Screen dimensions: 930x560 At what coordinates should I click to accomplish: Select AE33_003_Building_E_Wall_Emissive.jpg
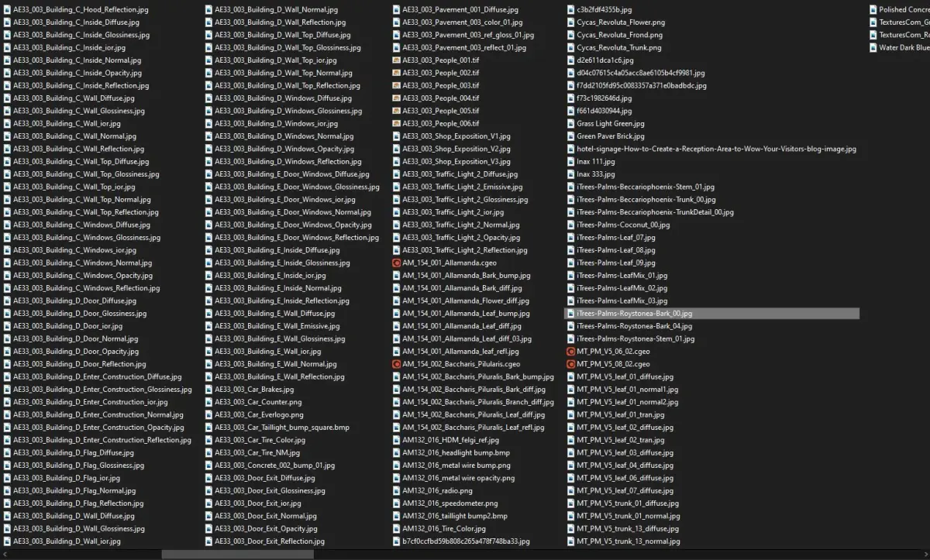tap(278, 326)
